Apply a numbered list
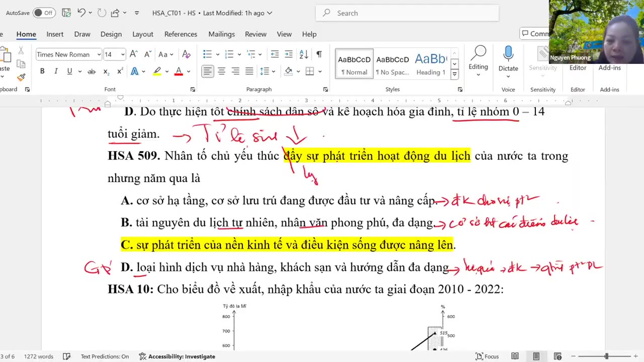The width and height of the screenshot is (644, 362). (229, 54)
